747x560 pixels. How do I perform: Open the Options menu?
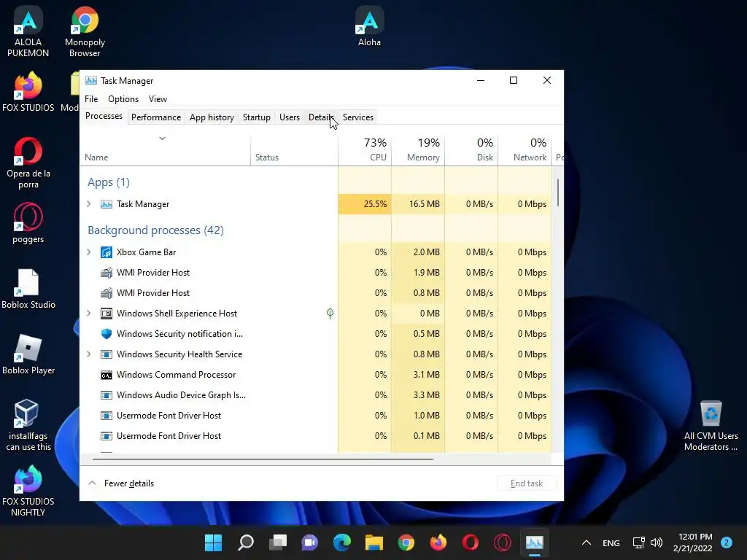(x=123, y=99)
